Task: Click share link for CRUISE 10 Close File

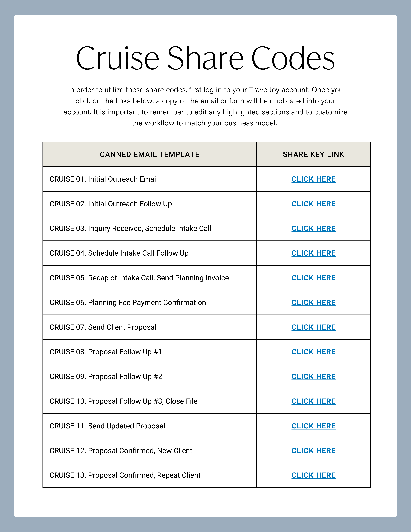Action: click(313, 401)
